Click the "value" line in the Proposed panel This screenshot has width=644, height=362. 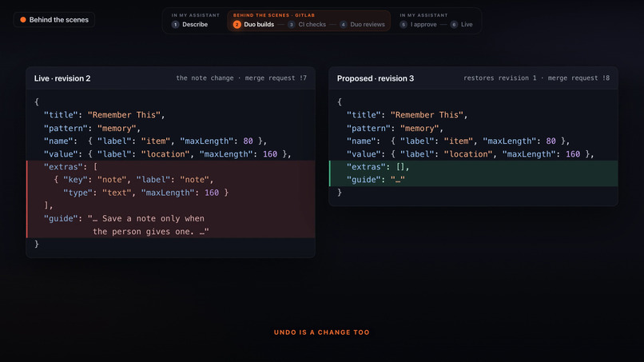click(x=470, y=154)
